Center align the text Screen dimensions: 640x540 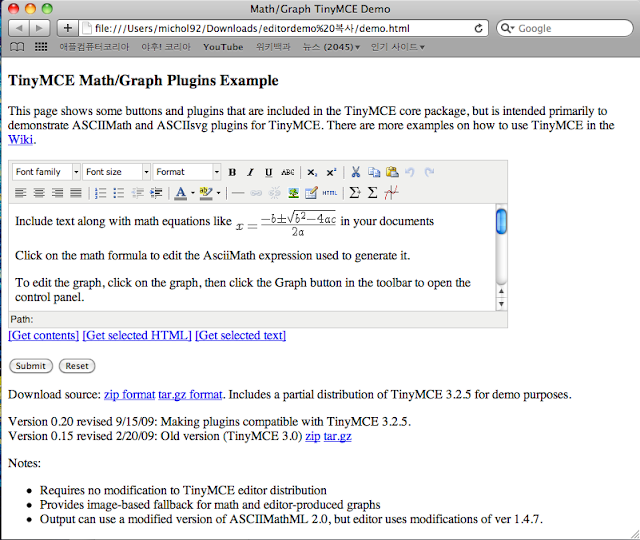tap(39, 193)
